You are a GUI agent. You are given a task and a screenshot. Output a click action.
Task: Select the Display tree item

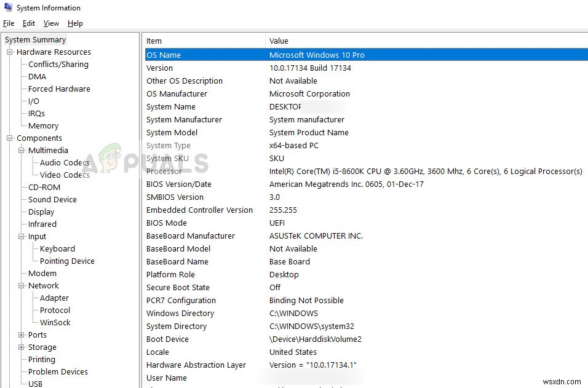[41, 212]
